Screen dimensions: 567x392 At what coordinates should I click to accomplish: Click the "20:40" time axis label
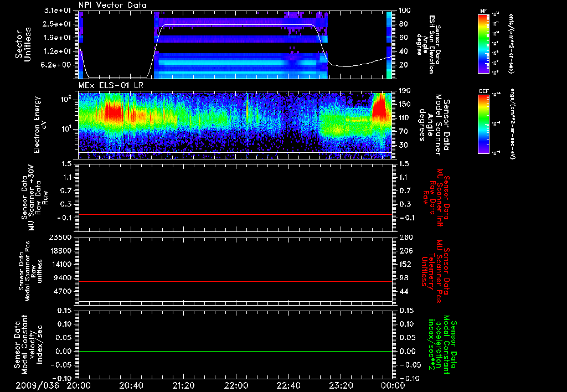coord(131,385)
